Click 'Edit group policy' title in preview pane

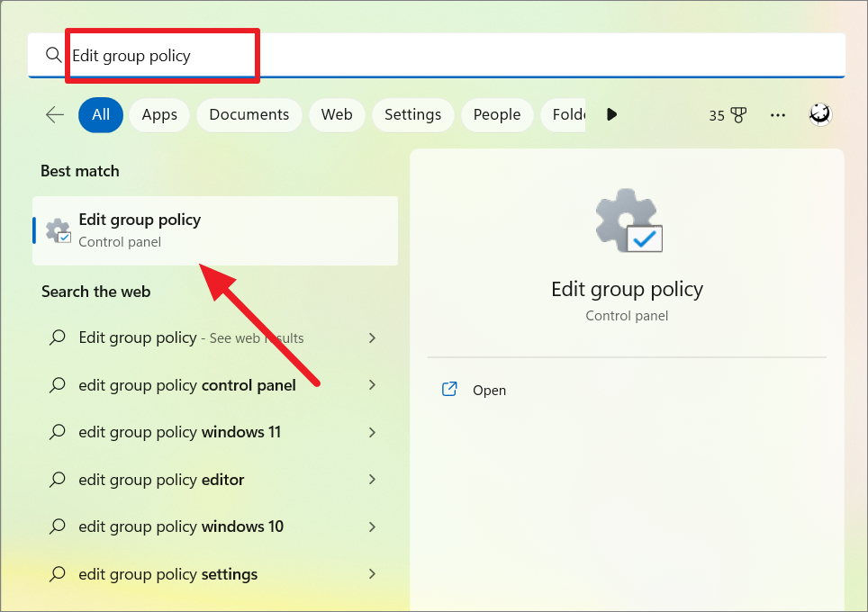point(628,290)
